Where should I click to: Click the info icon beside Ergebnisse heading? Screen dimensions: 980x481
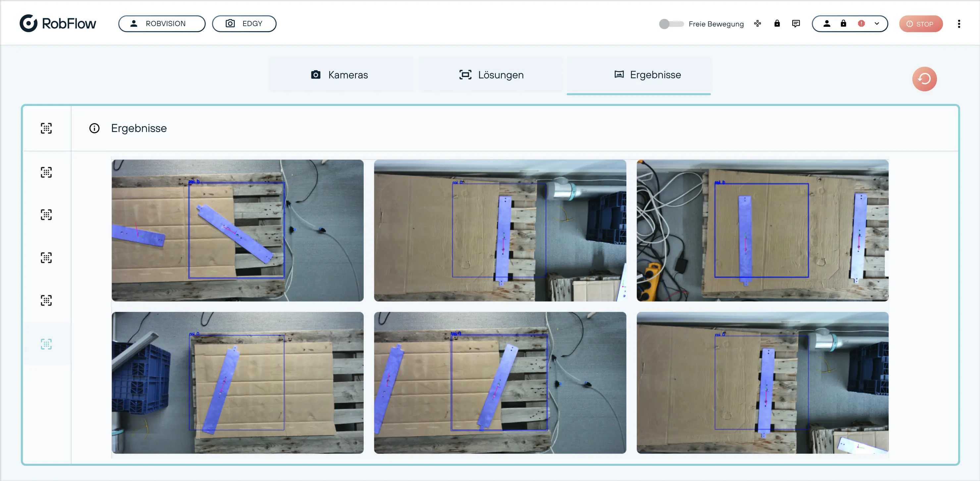(94, 128)
